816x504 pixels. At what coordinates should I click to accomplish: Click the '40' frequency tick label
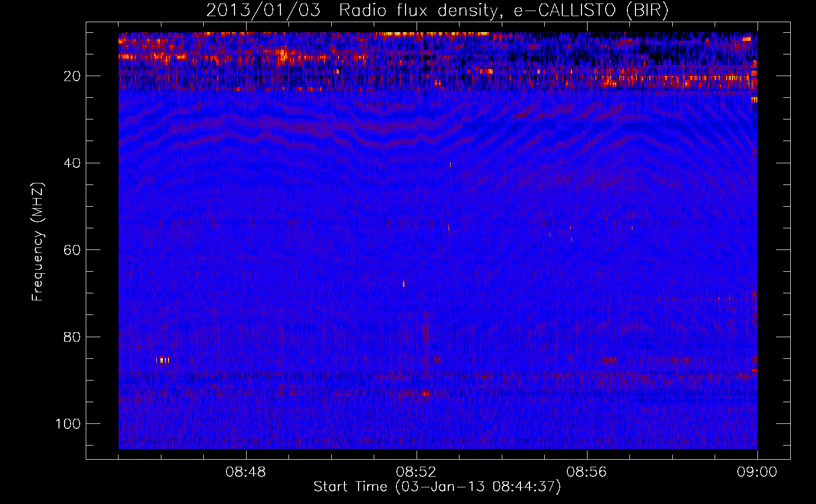(x=73, y=163)
